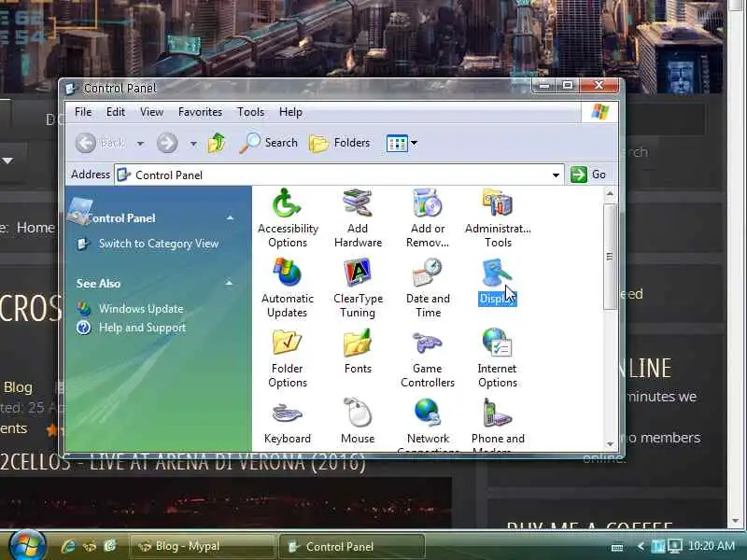The width and height of the screenshot is (747, 560).
Task: Open Add or Remove Programs applet
Action: [x=428, y=218]
